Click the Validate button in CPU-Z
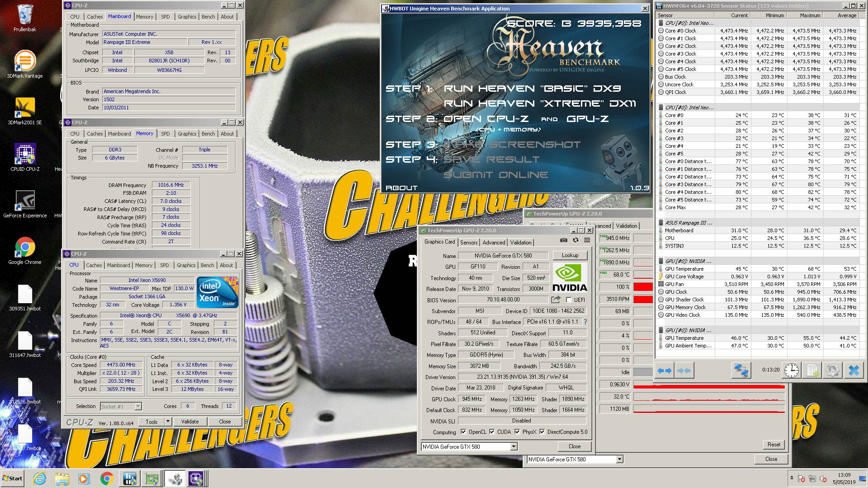This screenshot has width=868, height=488. (190, 421)
